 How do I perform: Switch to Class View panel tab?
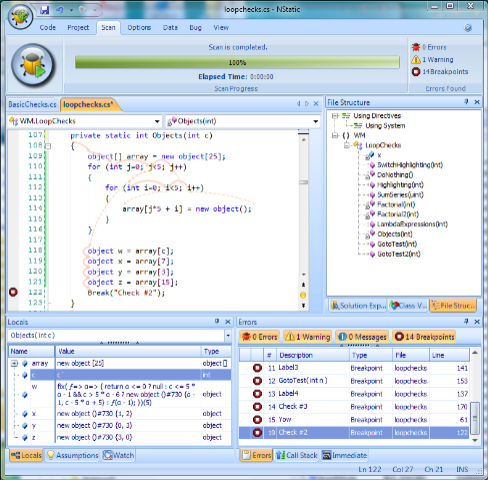pyautogui.click(x=409, y=305)
